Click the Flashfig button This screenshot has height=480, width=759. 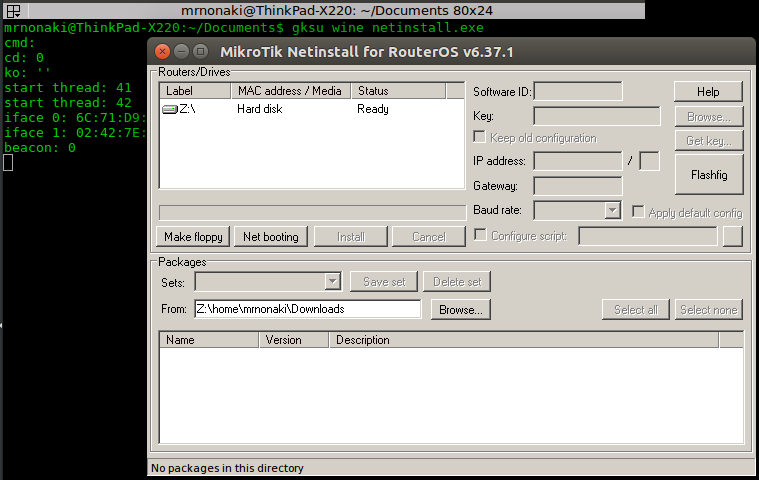709,175
